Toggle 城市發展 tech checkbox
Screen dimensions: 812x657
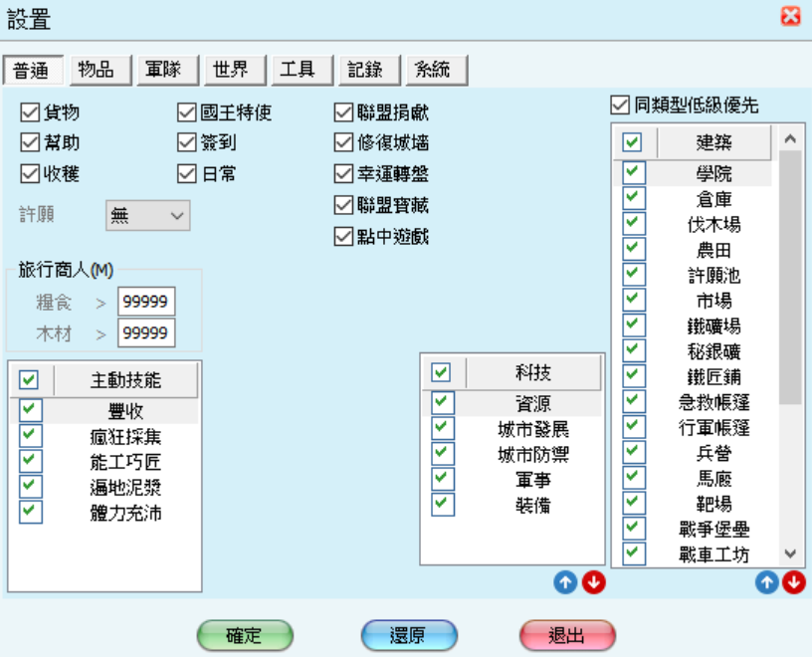tap(443, 428)
